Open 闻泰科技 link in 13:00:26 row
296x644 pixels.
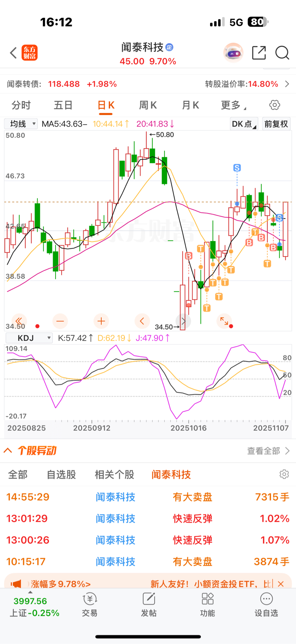tap(116, 540)
